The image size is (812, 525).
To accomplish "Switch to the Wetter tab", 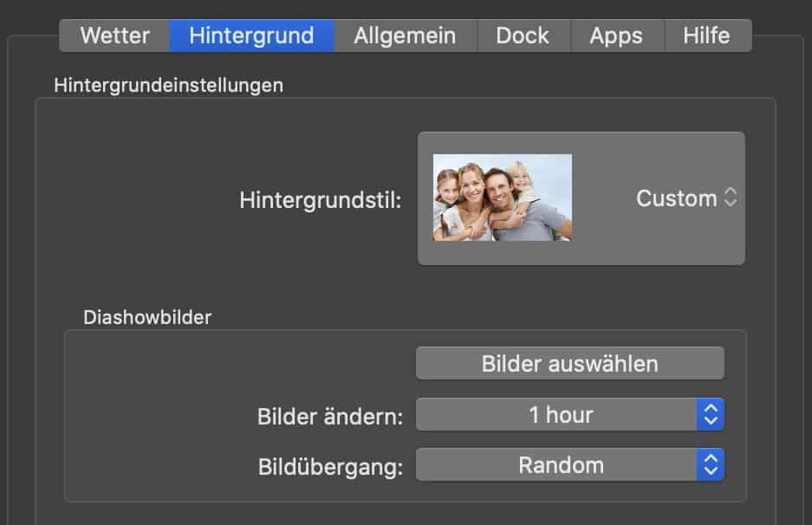I will pos(114,36).
